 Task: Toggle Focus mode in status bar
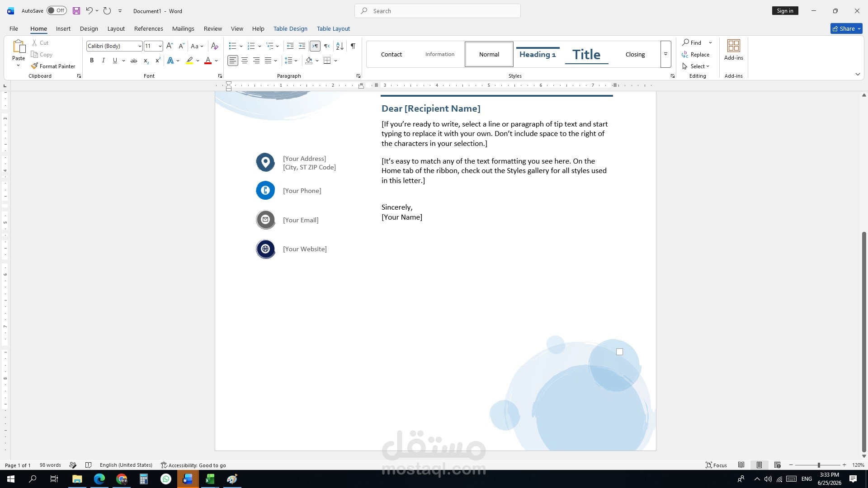pyautogui.click(x=717, y=465)
